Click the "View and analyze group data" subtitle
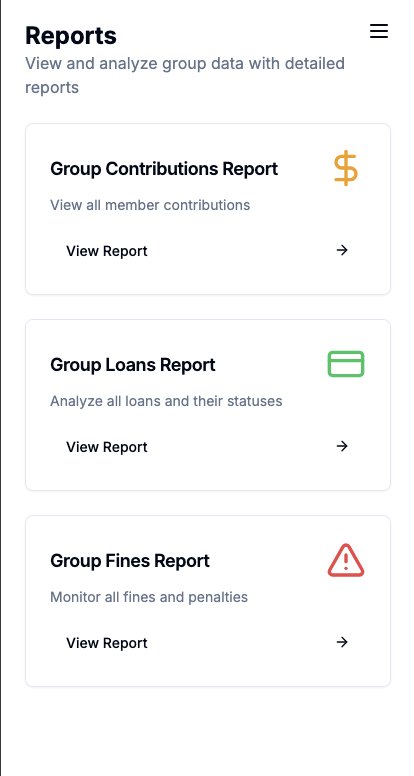This screenshot has height=776, width=414. pos(185,75)
